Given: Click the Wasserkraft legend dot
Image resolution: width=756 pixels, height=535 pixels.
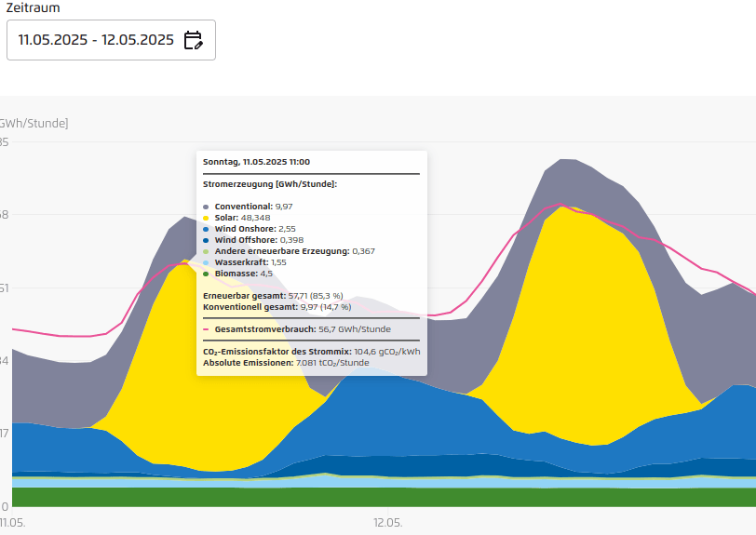Looking at the screenshot, I should [x=206, y=262].
